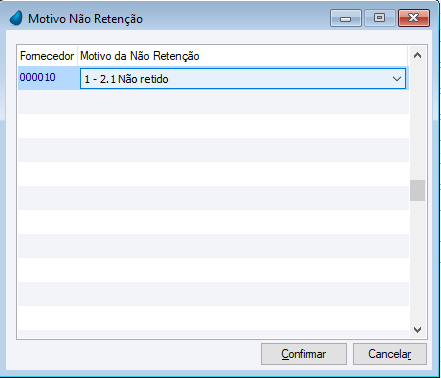Click the Fornecedor column header
This screenshot has height=378, width=441.
pos(47,56)
